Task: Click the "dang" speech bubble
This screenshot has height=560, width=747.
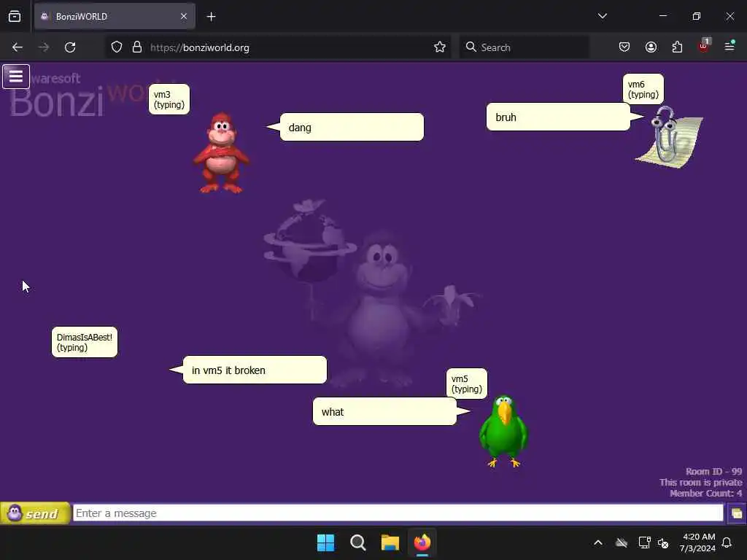Action: point(352,127)
